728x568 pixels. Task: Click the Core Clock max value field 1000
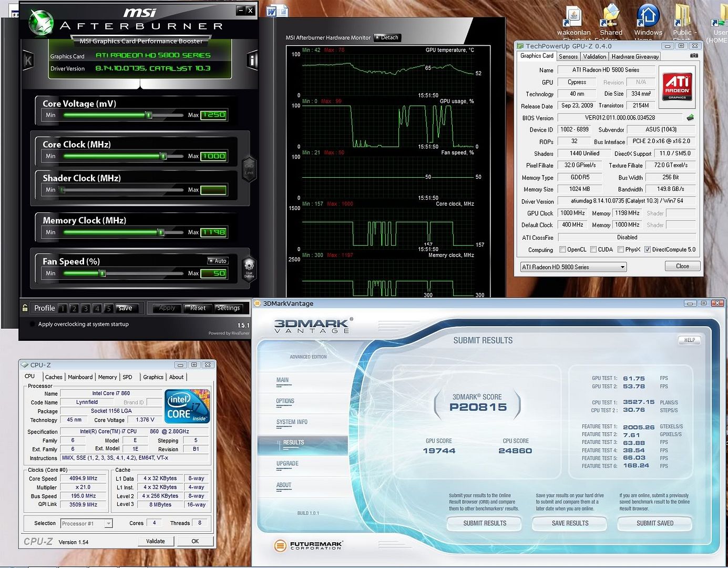tap(213, 156)
